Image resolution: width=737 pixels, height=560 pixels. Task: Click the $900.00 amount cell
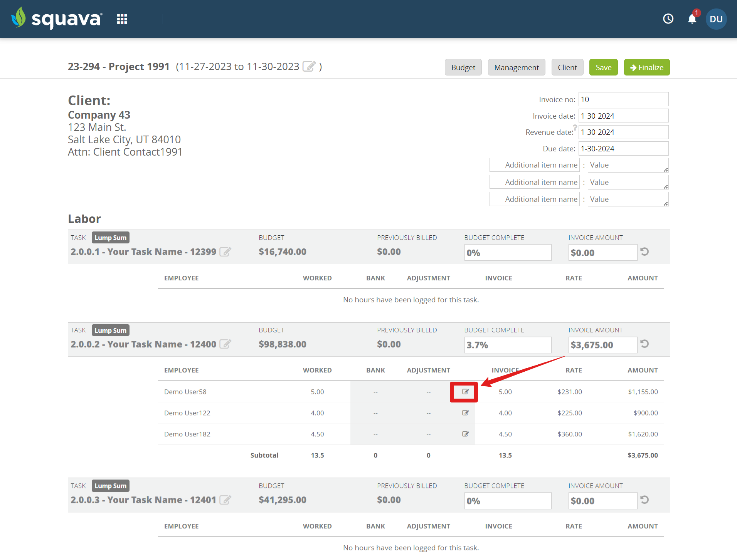(646, 413)
